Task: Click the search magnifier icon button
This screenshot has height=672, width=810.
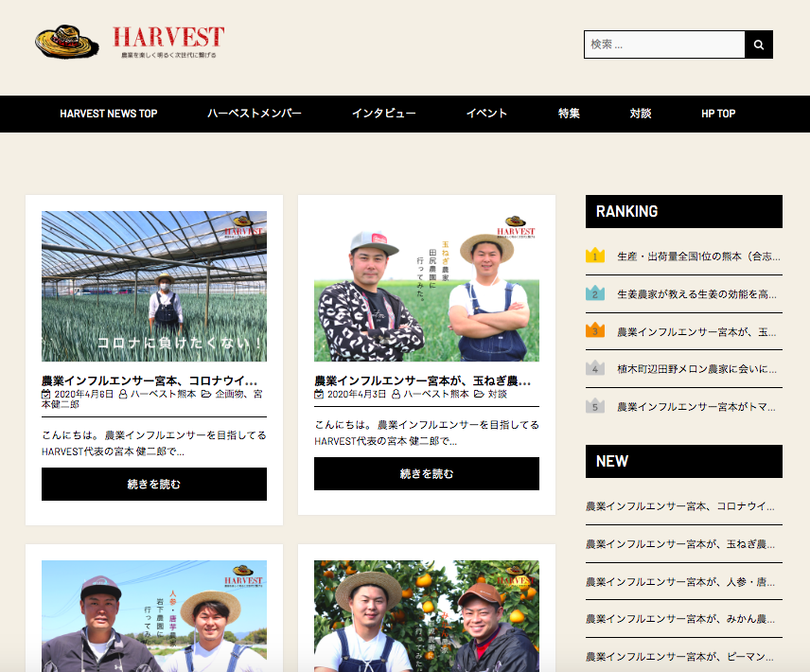Action: coord(759,44)
